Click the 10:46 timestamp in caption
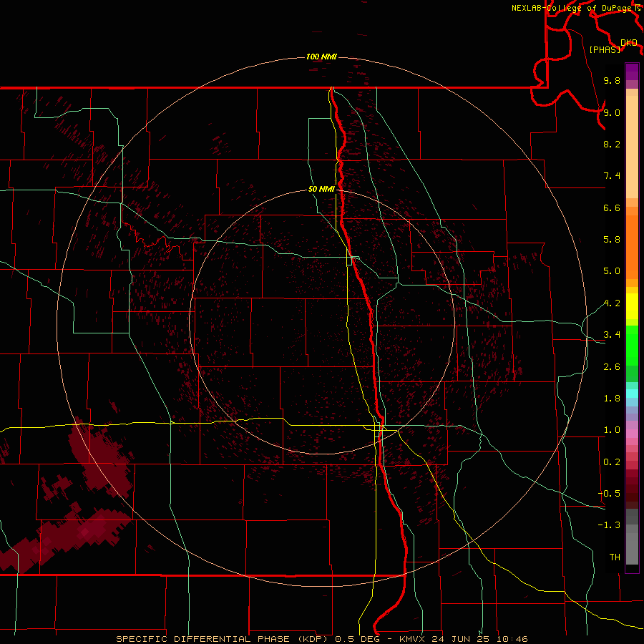Image resolution: width=644 pixels, height=644 pixels. point(512,639)
